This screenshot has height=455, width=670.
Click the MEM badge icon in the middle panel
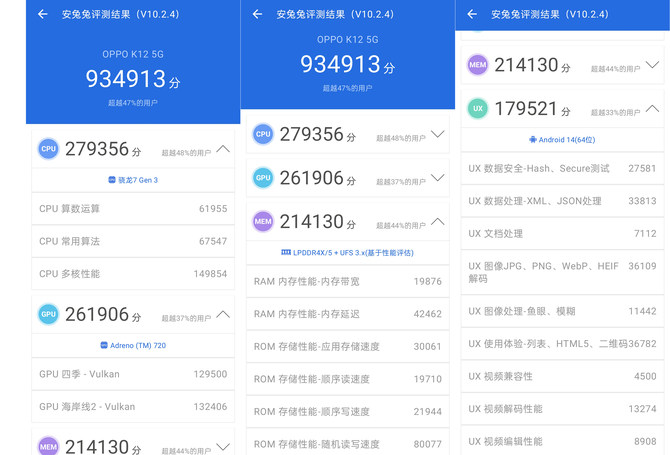click(263, 221)
